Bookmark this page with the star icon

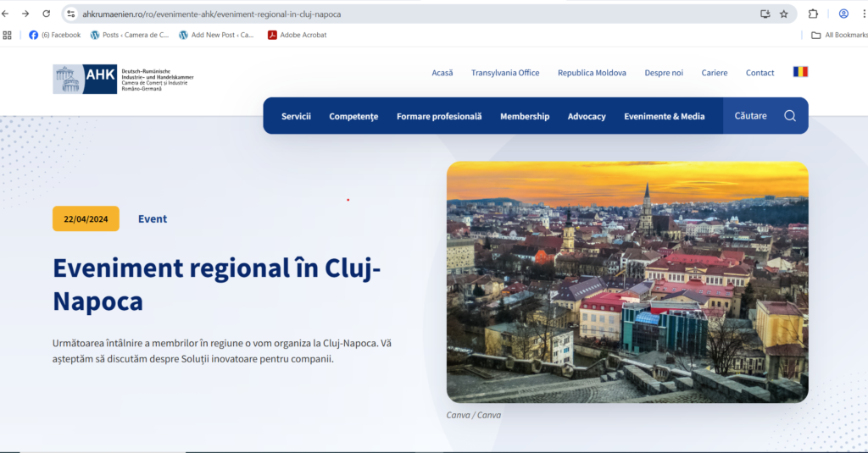(784, 14)
